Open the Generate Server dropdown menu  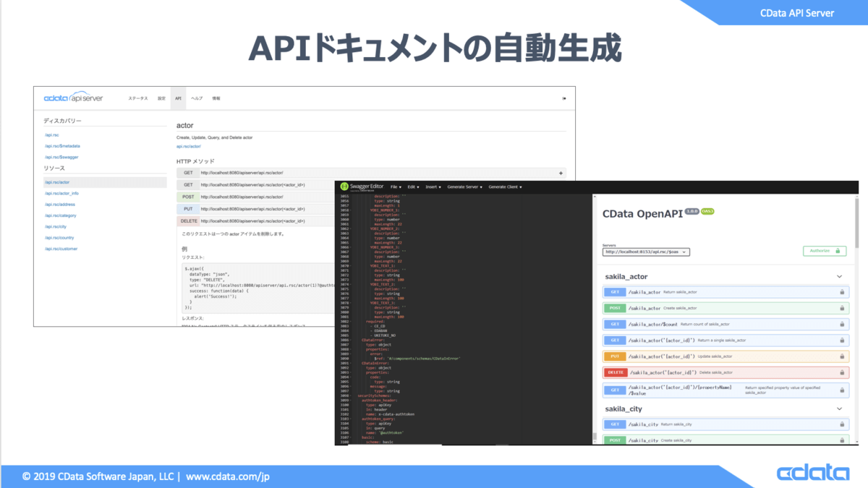pyautogui.click(x=464, y=187)
